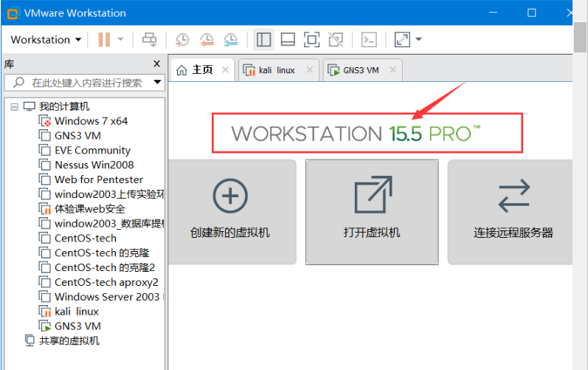Screen dimensions: 588x370
Task: Select Nessus Win2008 virtual machine
Action: 94,165
